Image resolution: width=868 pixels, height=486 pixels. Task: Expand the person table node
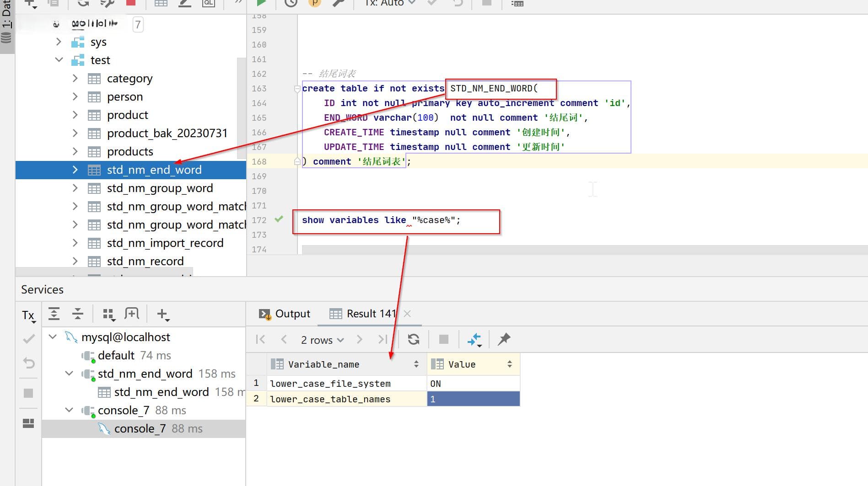tap(75, 96)
